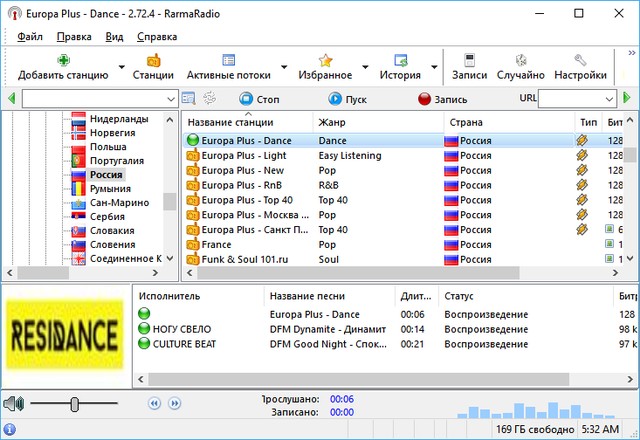Screen dimensions: 640x440
Task: Click the Добавить станцию toolbar icon
Action: click(64, 60)
